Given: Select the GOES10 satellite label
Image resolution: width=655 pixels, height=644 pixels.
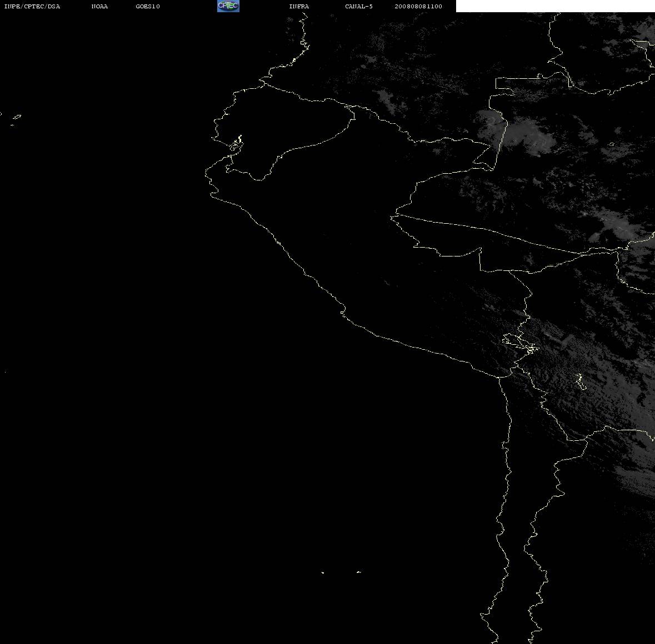Looking at the screenshot, I should (x=148, y=6).
